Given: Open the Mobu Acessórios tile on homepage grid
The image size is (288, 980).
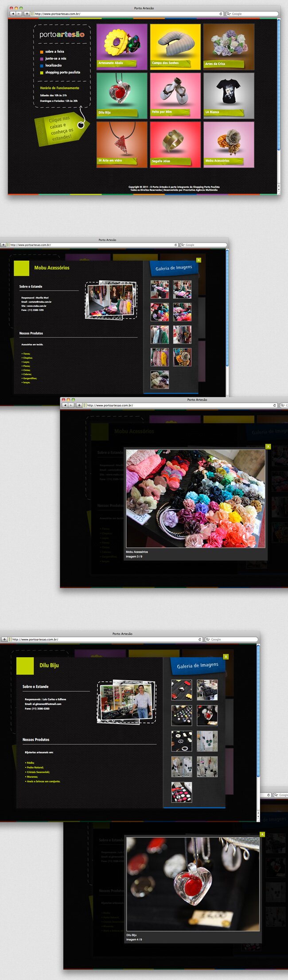Looking at the screenshot, I should [x=229, y=145].
